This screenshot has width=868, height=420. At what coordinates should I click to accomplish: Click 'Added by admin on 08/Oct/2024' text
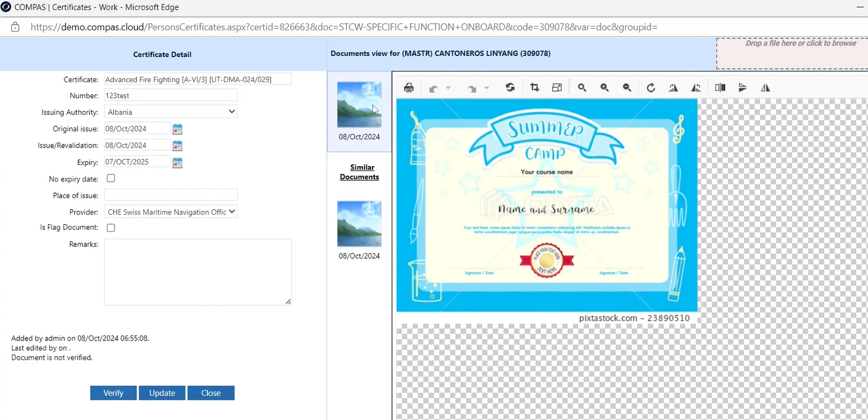click(80, 338)
